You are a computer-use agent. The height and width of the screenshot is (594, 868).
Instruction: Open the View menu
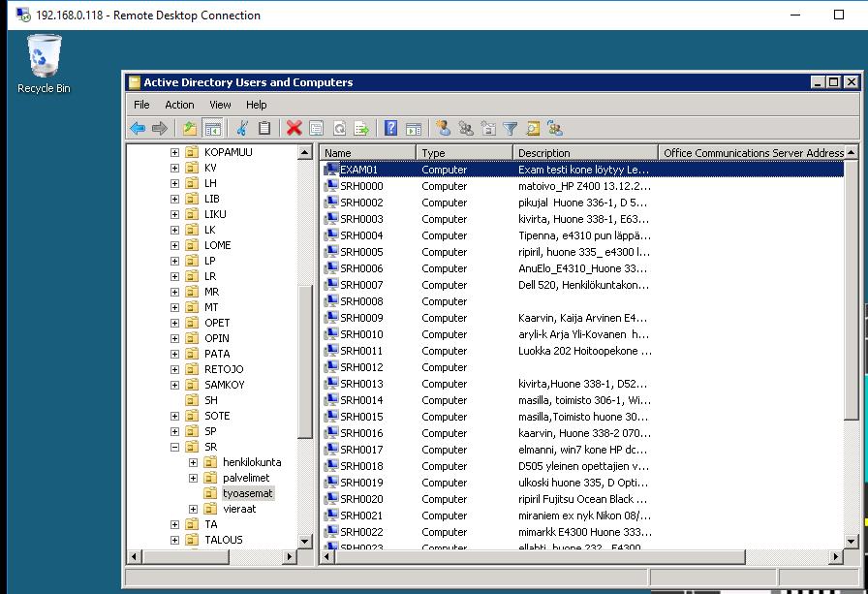pyautogui.click(x=220, y=105)
